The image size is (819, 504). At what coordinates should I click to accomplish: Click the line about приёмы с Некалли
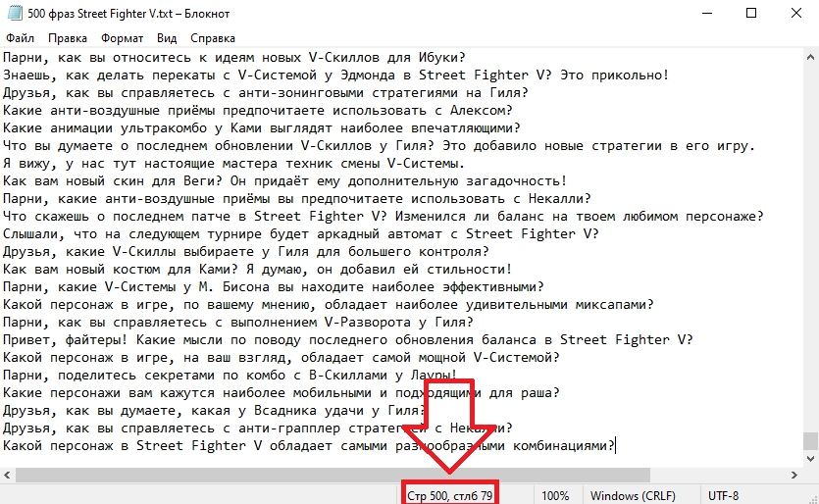click(x=296, y=199)
